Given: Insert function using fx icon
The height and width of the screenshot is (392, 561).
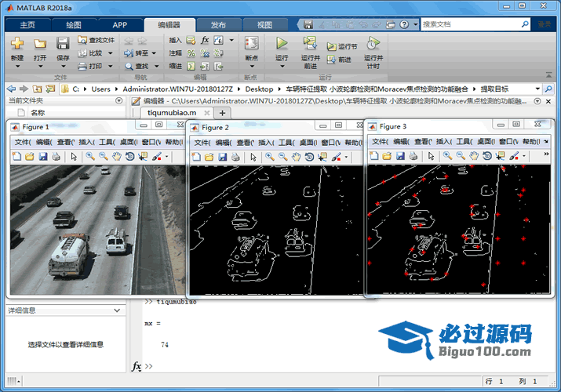Looking at the screenshot, I should click(205, 40).
